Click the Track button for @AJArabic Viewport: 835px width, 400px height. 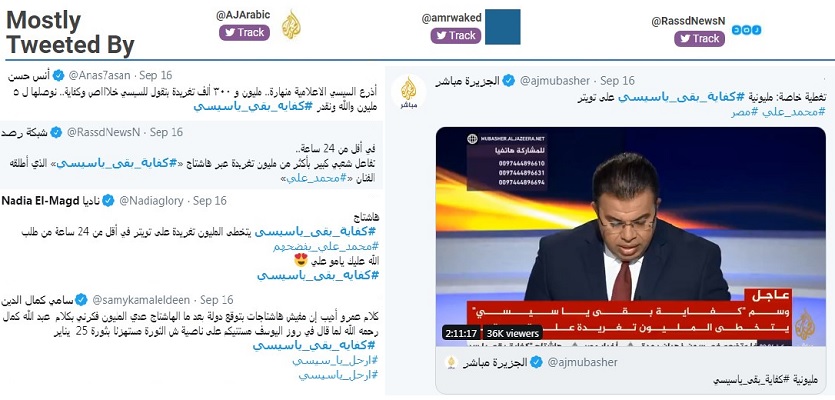tap(244, 32)
